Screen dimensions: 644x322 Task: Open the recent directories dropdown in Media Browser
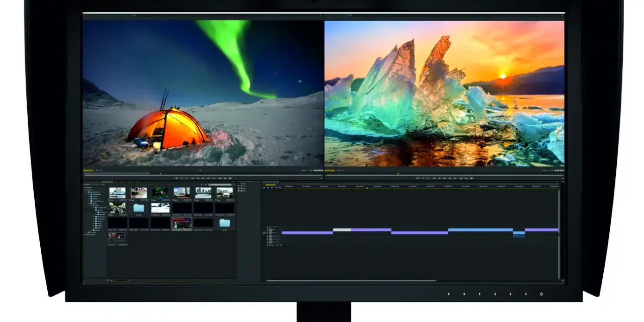pyautogui.click(x=92, y=185)
